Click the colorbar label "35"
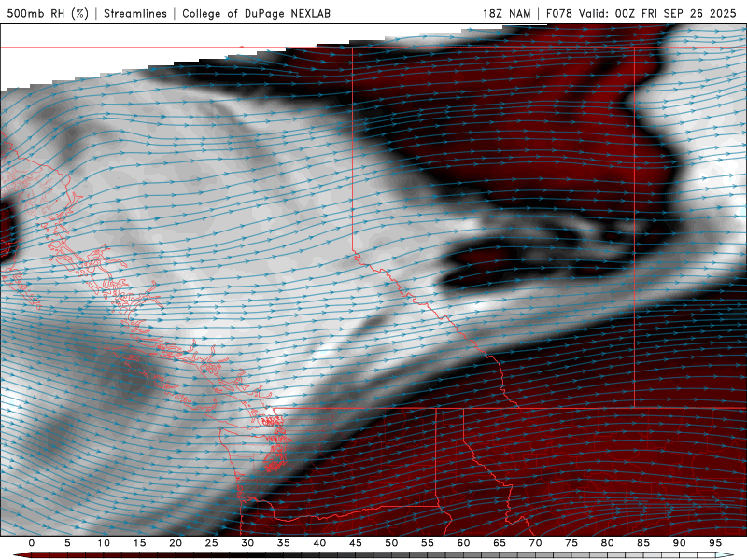This screenshot has width=747, height=560. (284, 543)
